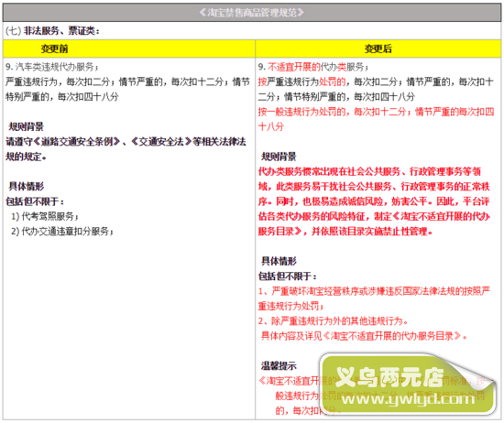Image resolution: width=504 pixels, height=423 pixels.
Task: Click the 温馨提示 heading
Action: [x=279, y=366]
